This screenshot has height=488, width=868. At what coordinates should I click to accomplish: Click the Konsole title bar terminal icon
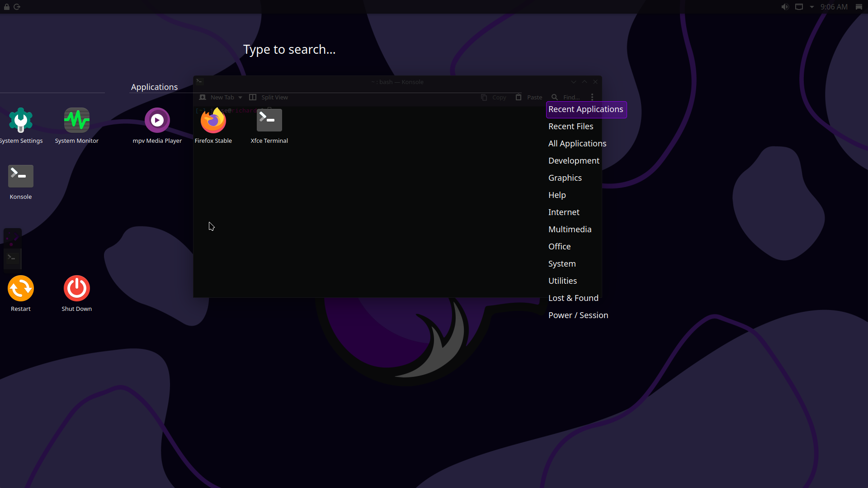[x=199, y=82]
